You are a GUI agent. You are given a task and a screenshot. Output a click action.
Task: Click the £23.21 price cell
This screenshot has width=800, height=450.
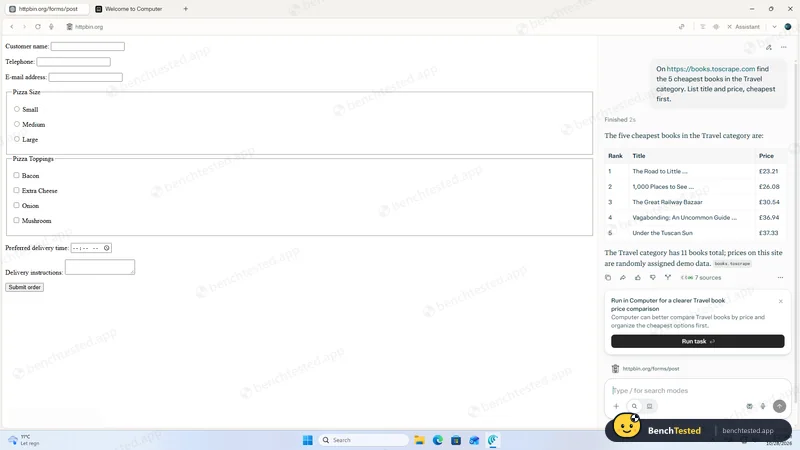tap(768, 171)
